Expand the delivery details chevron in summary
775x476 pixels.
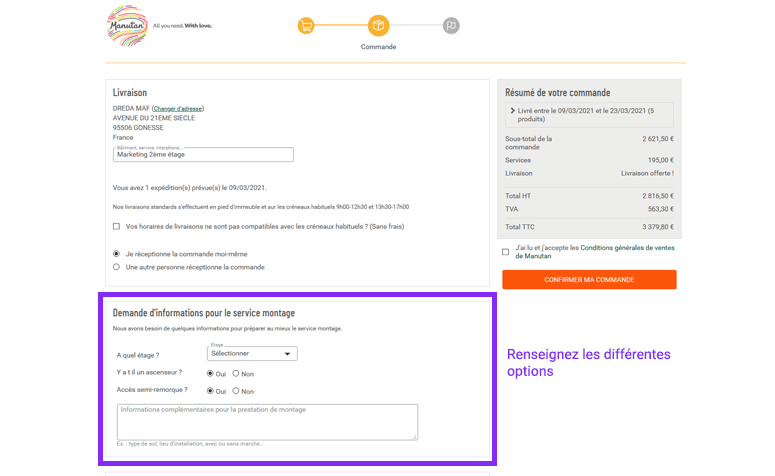click(513, 111)
